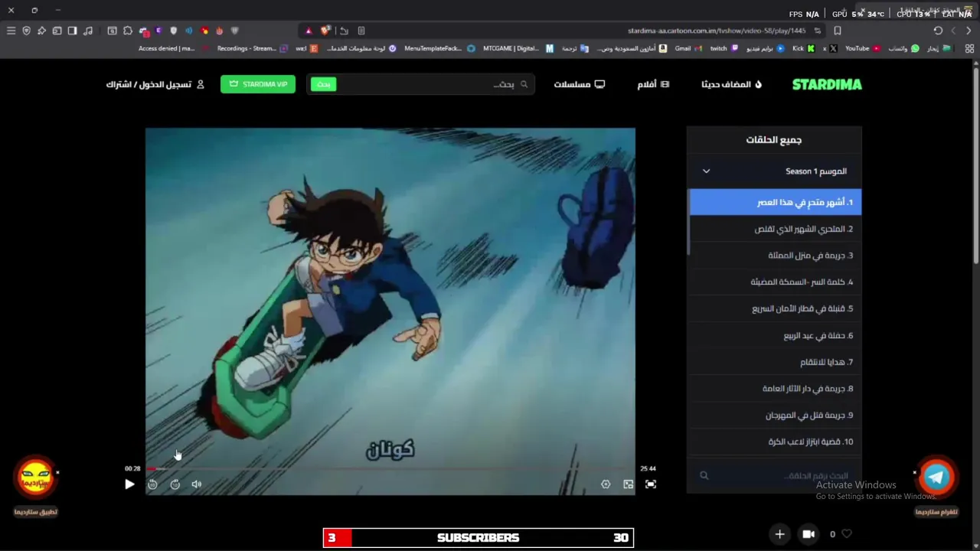The height and width of the screenshot is (551, 980).
Task: Click the green search (بحث) button
Action: coord(323,84)
